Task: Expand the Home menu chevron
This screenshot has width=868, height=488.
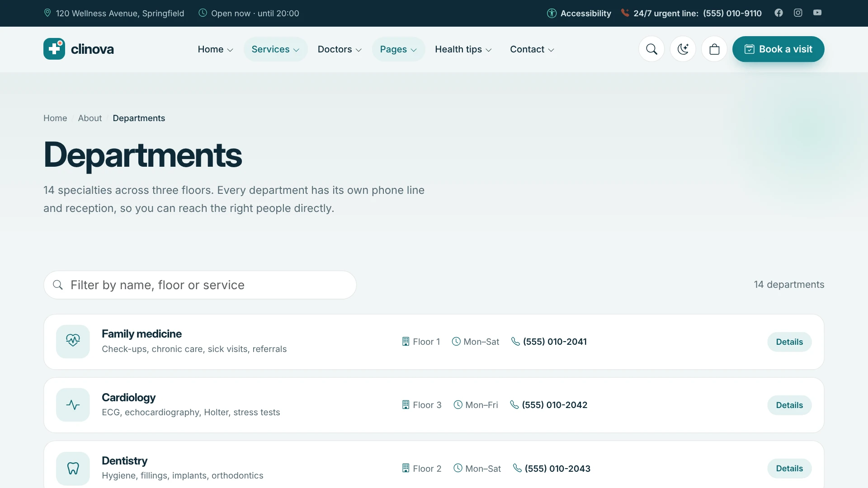Action: coord(230,50)
